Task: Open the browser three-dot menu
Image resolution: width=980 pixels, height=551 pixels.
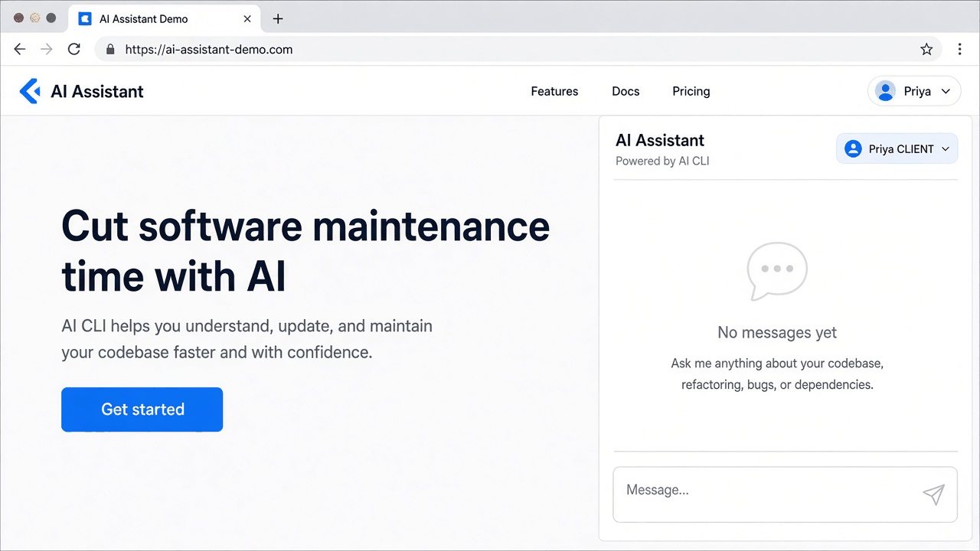Action: [959, 49]
